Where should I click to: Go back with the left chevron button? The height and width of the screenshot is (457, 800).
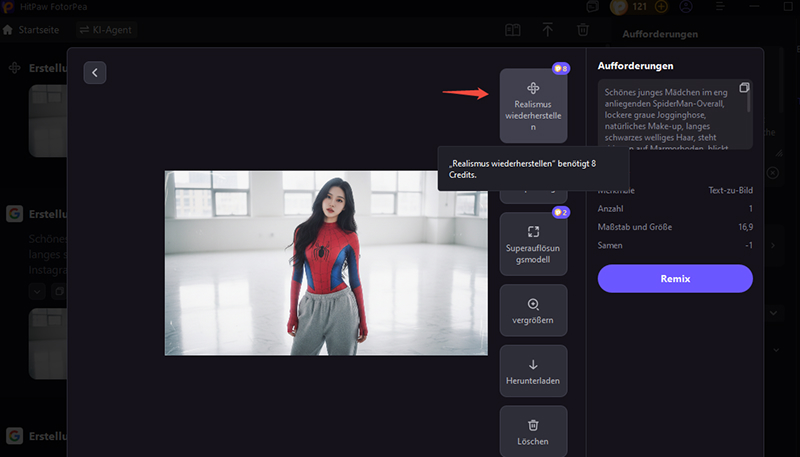point(95,73)
